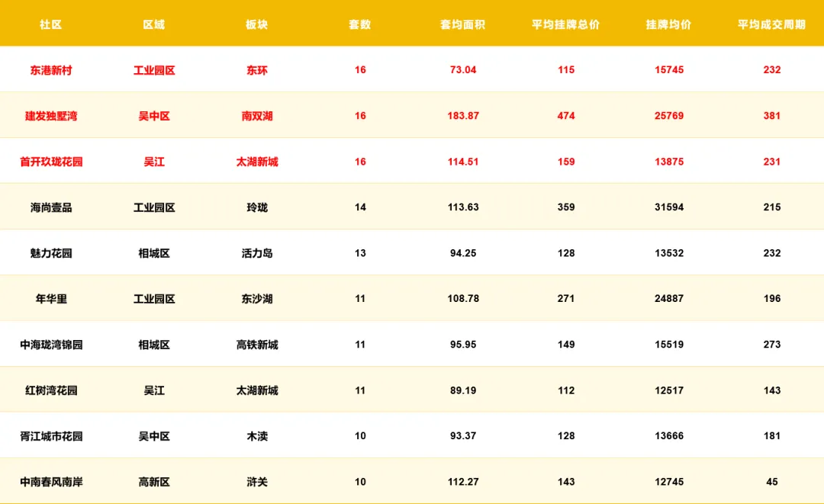824x504 pixels.
Task: Click 吴中区 in the 建发独墅湾 row
Action: click(x=154, y=116)
